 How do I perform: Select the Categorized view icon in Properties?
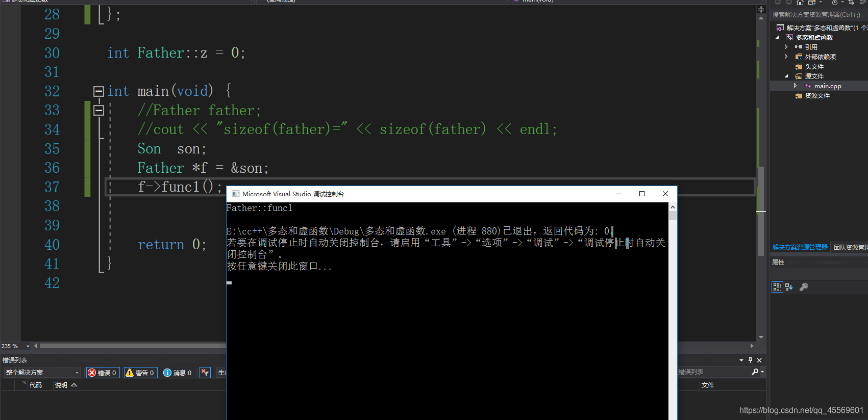[x=777, y=287]
